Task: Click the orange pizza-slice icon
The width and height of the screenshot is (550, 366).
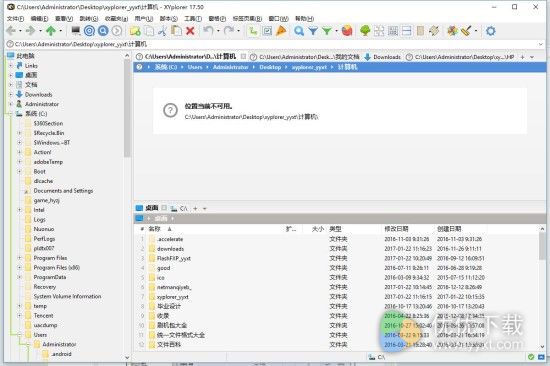Action: click(281, 31)
